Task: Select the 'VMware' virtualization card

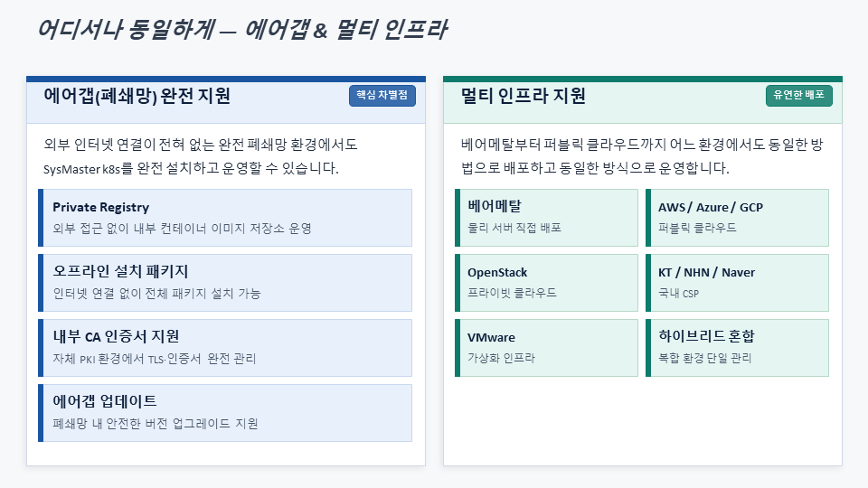Action: [546, 348]
